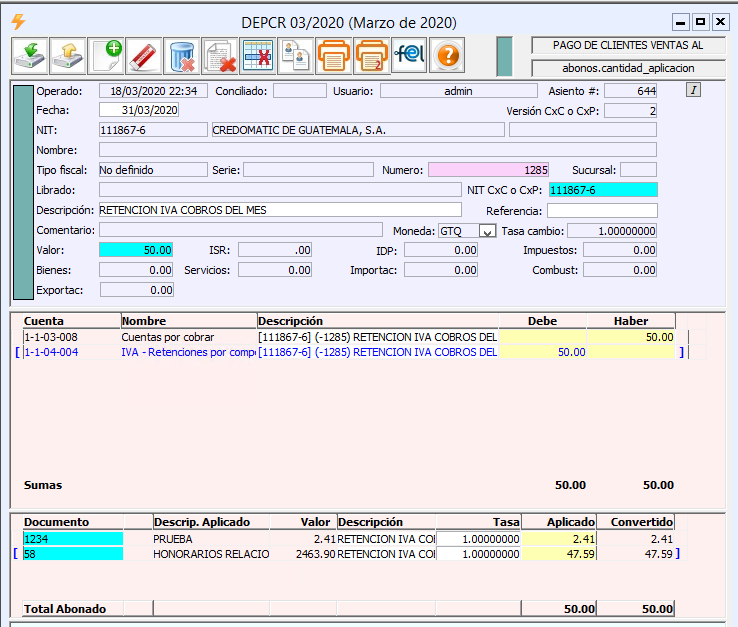738x627 pixels.
Task: Click the table grid delete icon
Action: coord(258,56)
